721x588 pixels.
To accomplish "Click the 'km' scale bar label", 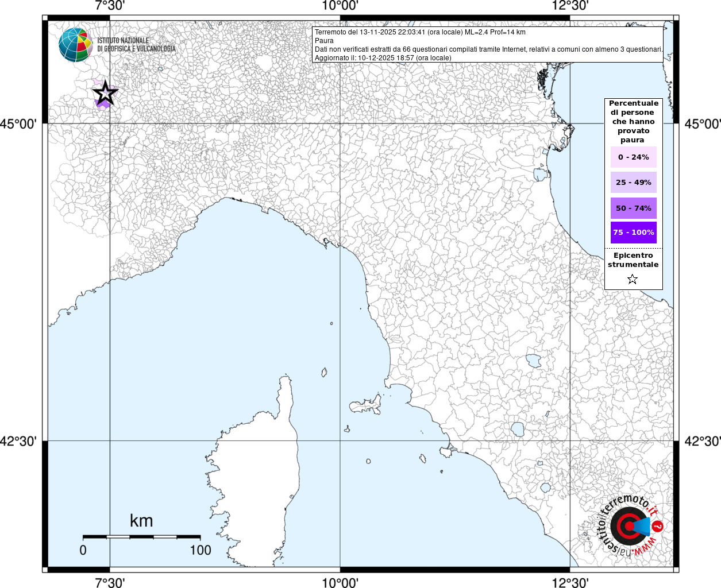I will point(141,521).
